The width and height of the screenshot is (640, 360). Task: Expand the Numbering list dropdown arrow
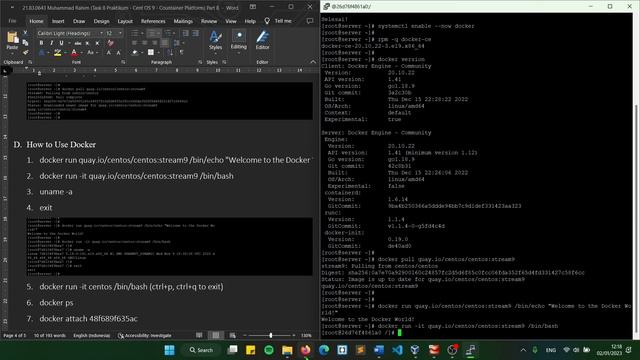(x=158, y=33)
